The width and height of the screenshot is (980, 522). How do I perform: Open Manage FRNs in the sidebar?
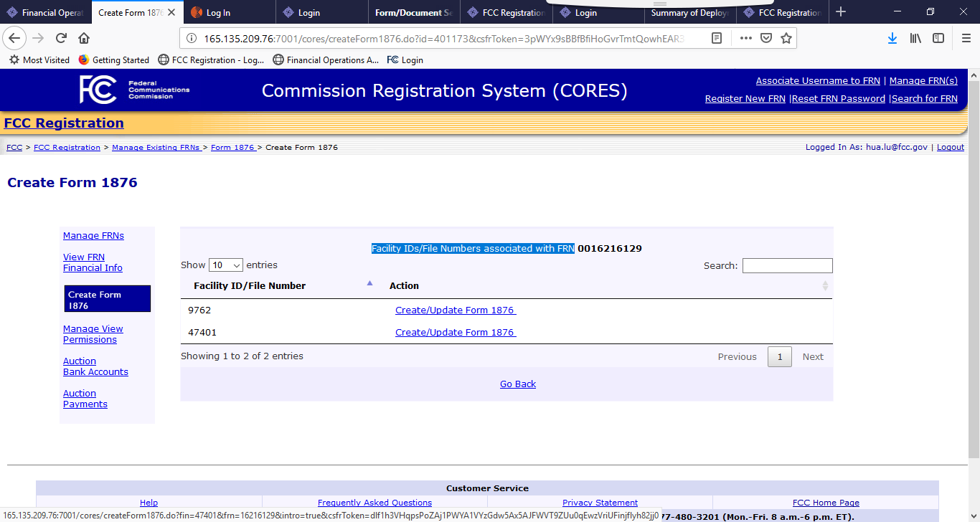point(93,236)
